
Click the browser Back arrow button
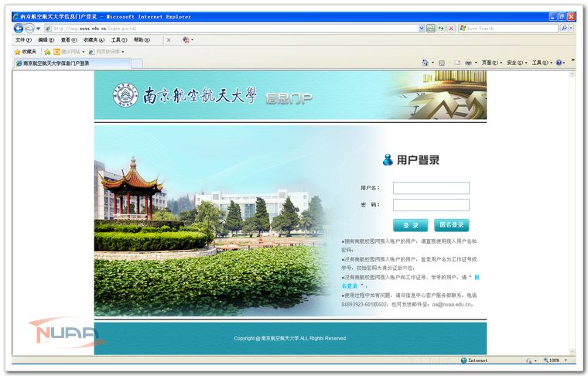[19, 28]
